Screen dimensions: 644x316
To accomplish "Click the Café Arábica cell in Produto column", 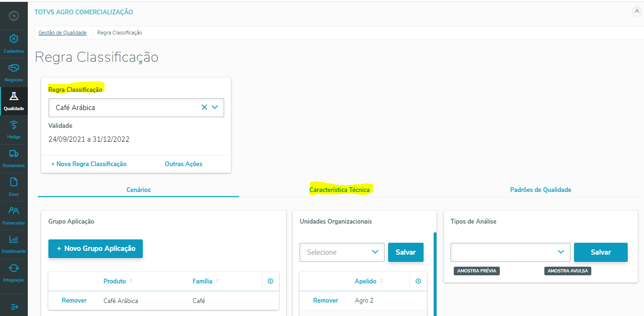I will (x=121, y=301).
